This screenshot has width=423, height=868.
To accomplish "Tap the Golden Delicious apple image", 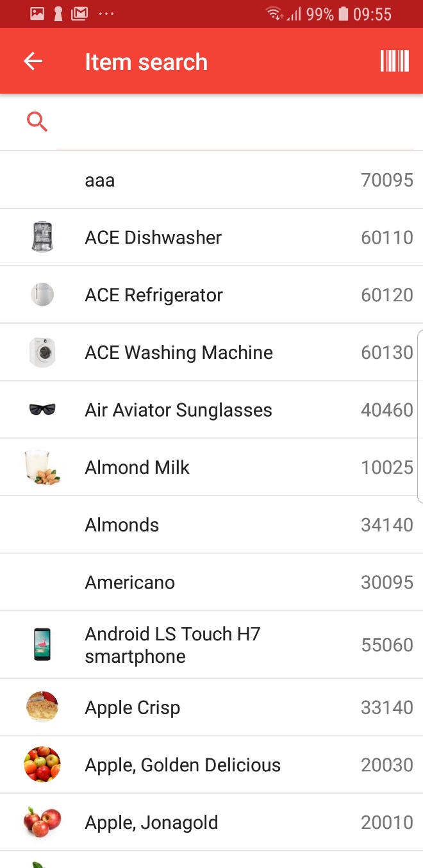I will [42, 764].
